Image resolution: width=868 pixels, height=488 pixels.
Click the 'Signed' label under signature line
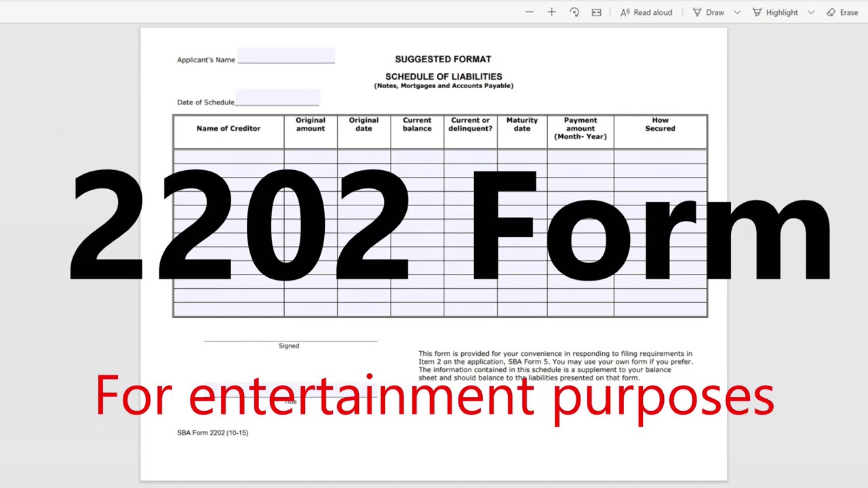tap(289, 346)
